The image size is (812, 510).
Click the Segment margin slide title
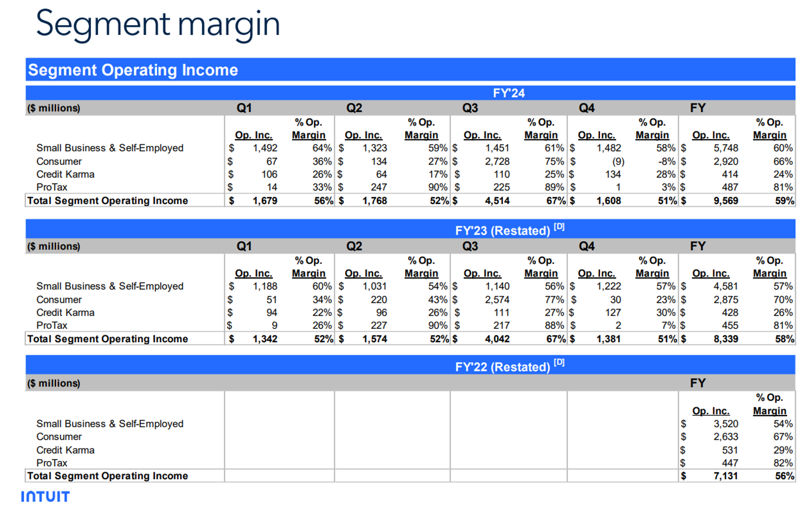click(158, 24)
